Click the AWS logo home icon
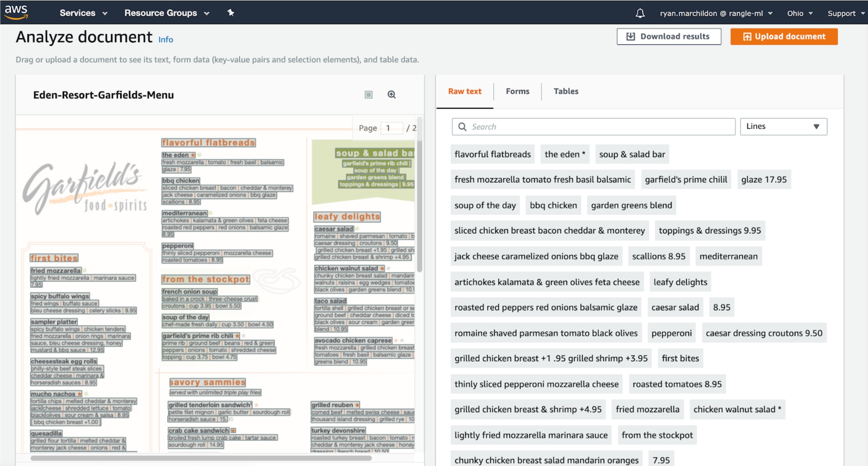The width and height of the screenshot is (868, 466). 16,12
